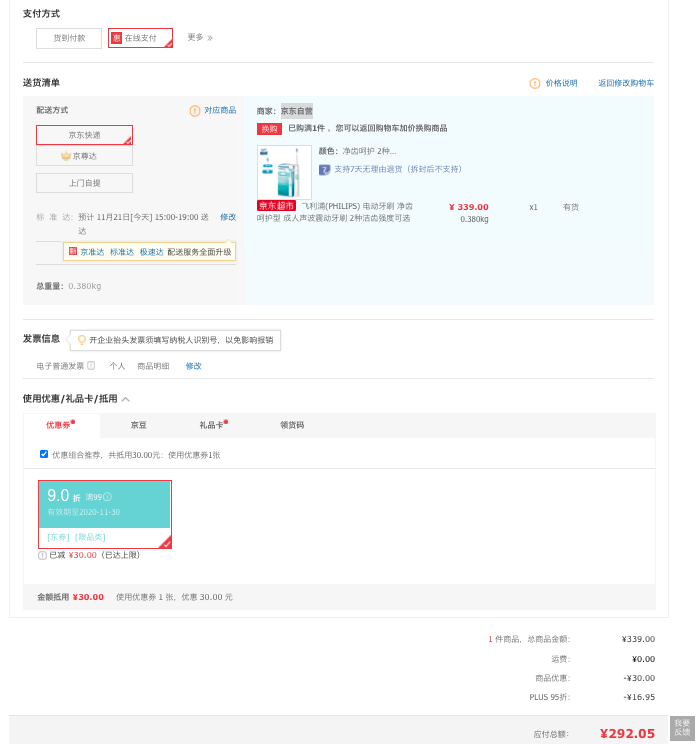This screenshot has width=698, height=744.
Task: Expand 更多 payment methods
Action: click(200, 37)
